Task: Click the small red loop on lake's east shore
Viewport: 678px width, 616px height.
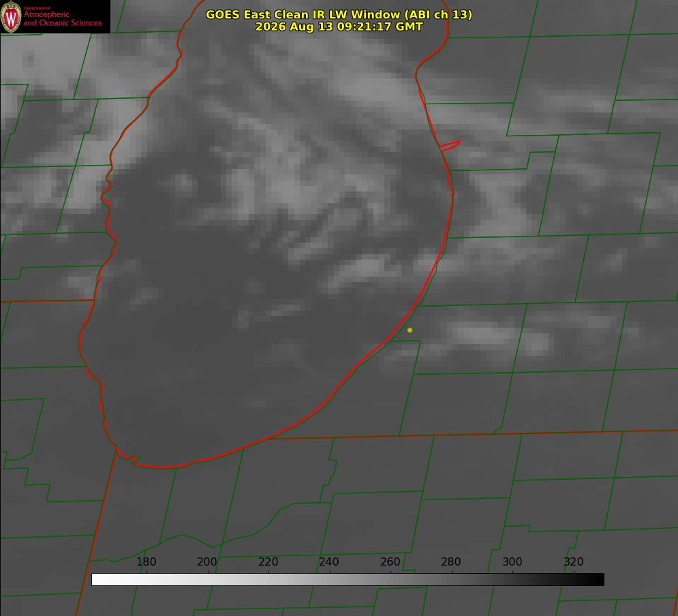Action: pyautogui.click(x=450, y=145)
